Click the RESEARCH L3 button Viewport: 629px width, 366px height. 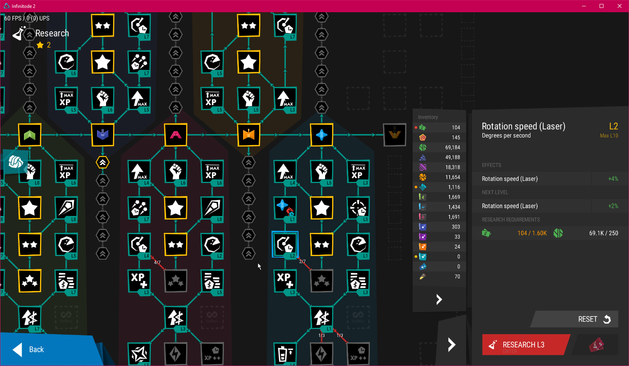[x=526, y=345]
